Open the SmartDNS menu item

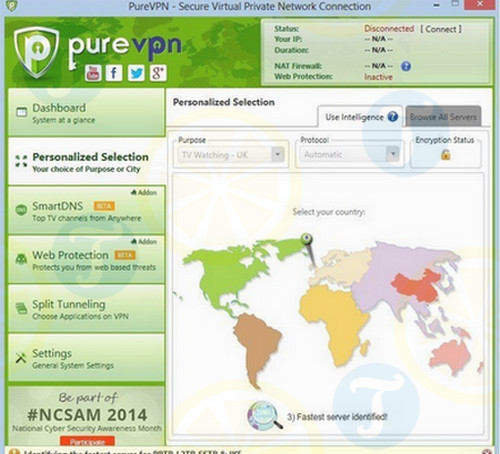click(86, 210)
